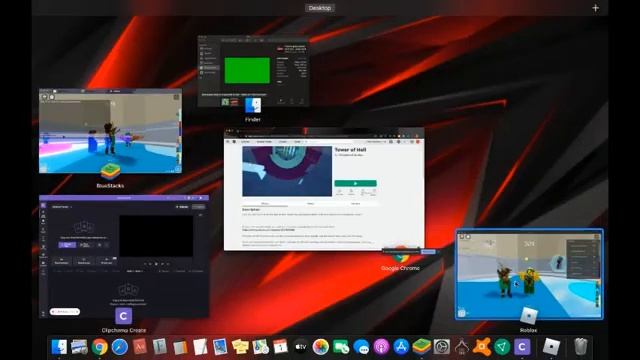The image size is (640, 360).
Task: Open the App Store Dock icon
Action: click(401, 347)
